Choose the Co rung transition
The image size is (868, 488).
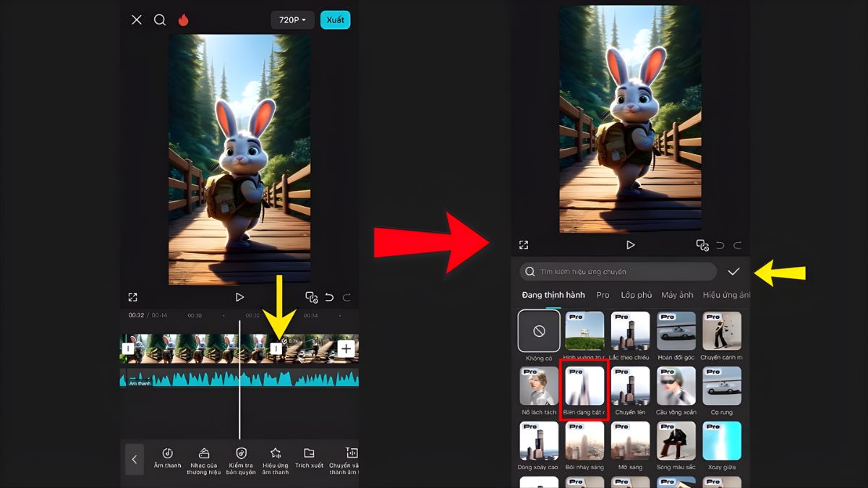(722, 386)
